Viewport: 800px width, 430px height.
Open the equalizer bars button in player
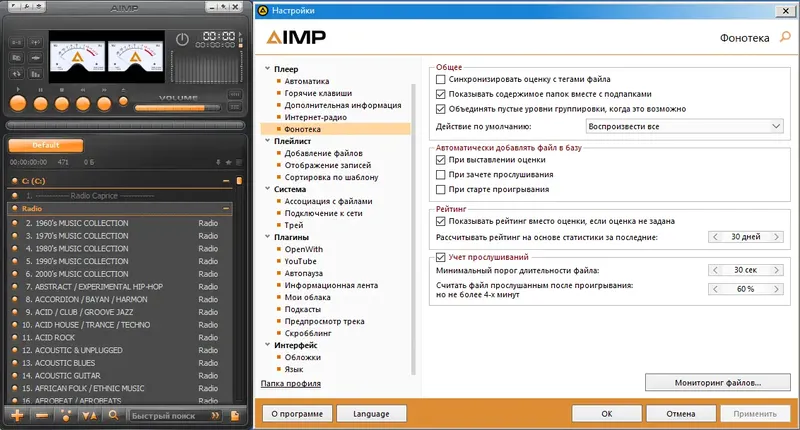tap(36, 73)
